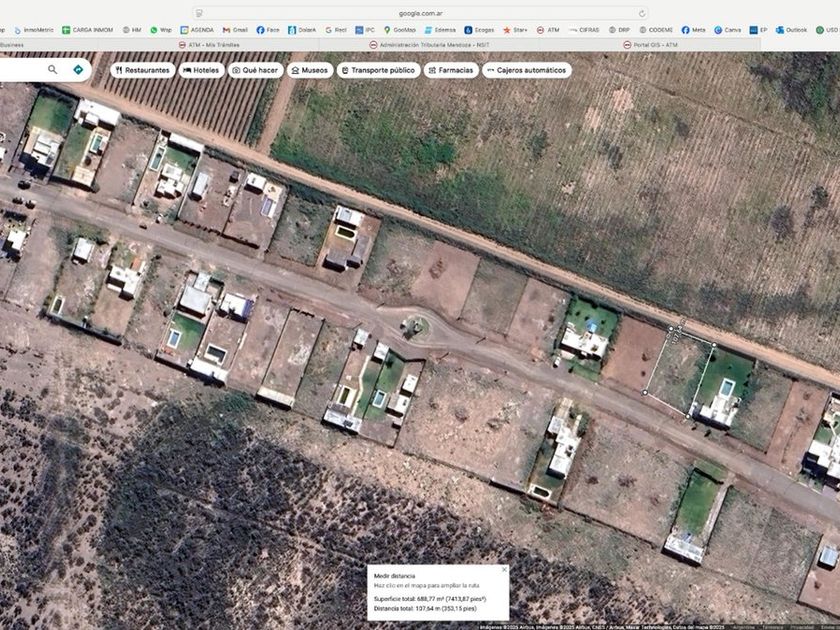Viewport: 840px width, 630px height.
Task: Show Cajeros automáticos nearby
Action: click(x=527, y=70)
